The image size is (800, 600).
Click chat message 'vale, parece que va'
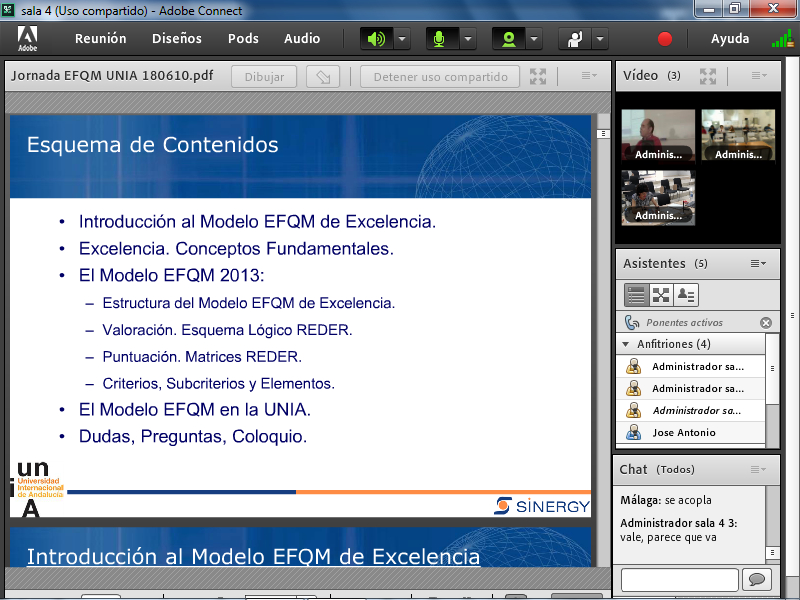coord(668,537)
